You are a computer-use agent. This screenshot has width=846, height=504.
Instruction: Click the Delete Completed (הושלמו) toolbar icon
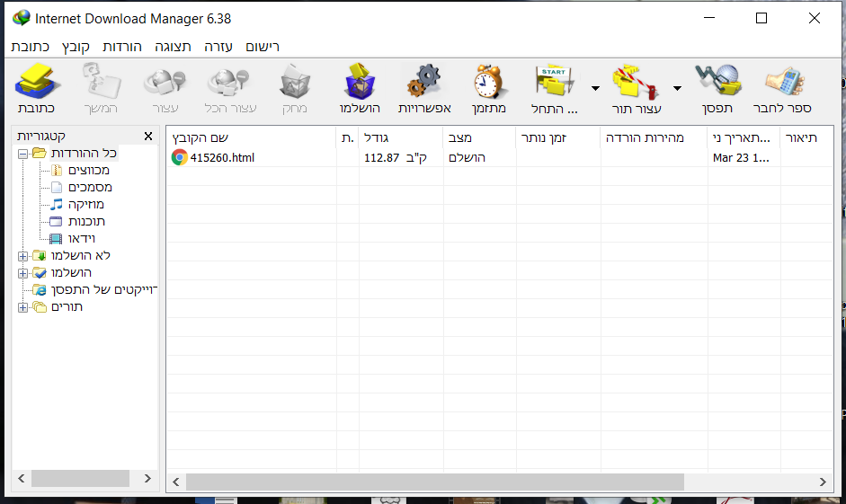pos(360,82)
